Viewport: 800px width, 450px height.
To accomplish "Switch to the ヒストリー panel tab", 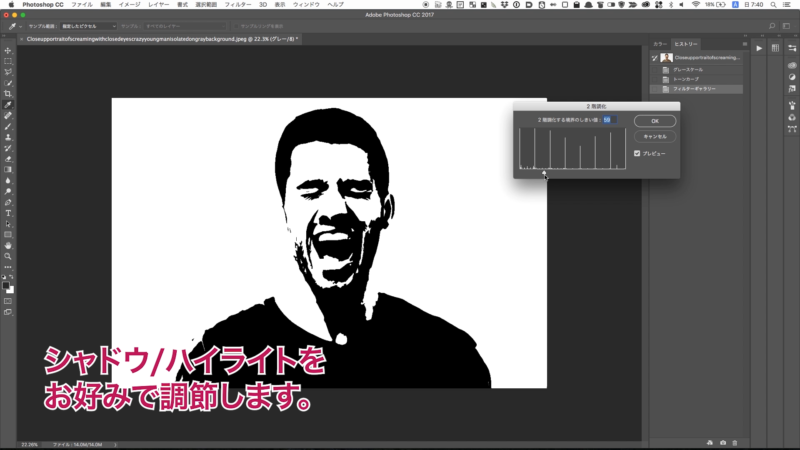I will [x=685, y=44].
